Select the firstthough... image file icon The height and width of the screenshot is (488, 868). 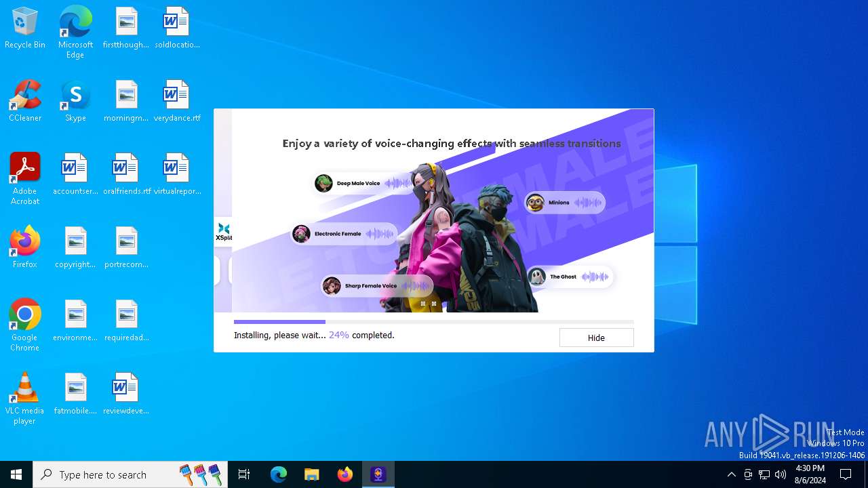pyautogui.click(x=126, y=28)
